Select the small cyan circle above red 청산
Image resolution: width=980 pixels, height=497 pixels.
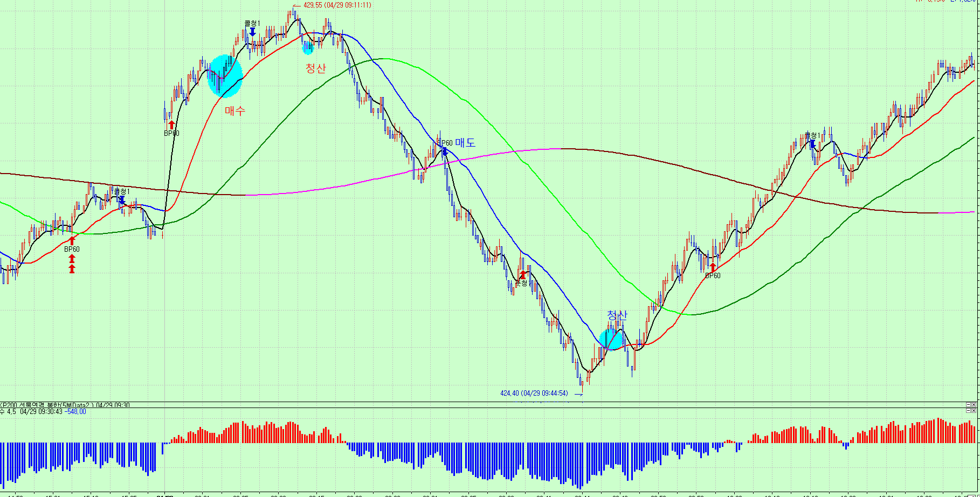307,48
